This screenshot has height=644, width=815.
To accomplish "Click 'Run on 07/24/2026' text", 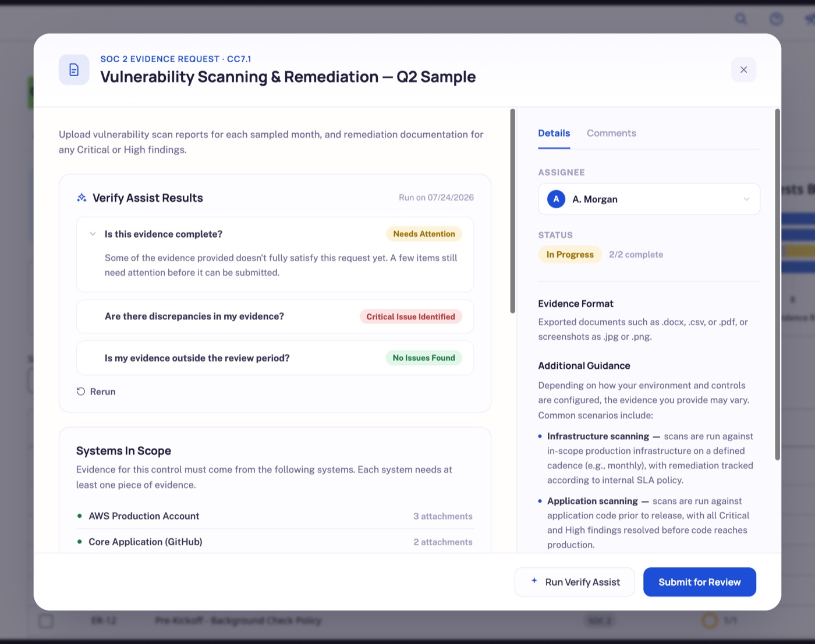I will (x=436, y=198).
